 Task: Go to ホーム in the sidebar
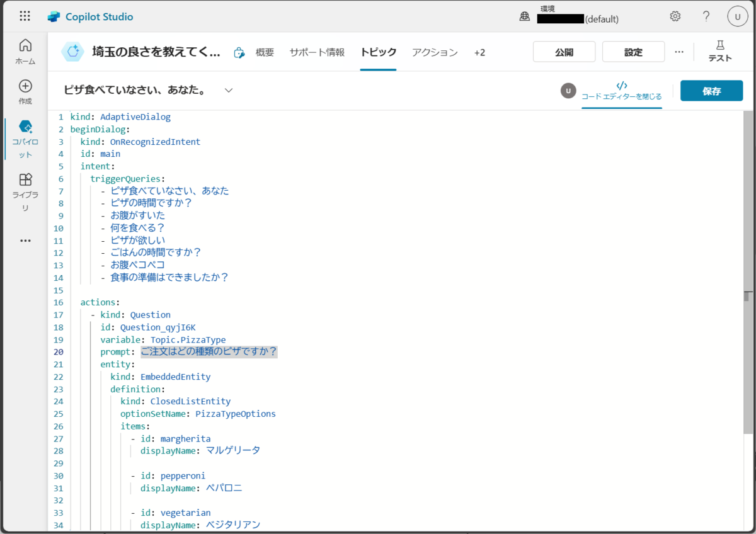pos(25,52)
